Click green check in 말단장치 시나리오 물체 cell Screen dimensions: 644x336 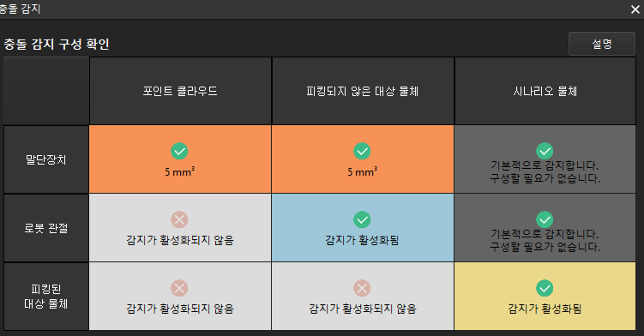[545, 151]
